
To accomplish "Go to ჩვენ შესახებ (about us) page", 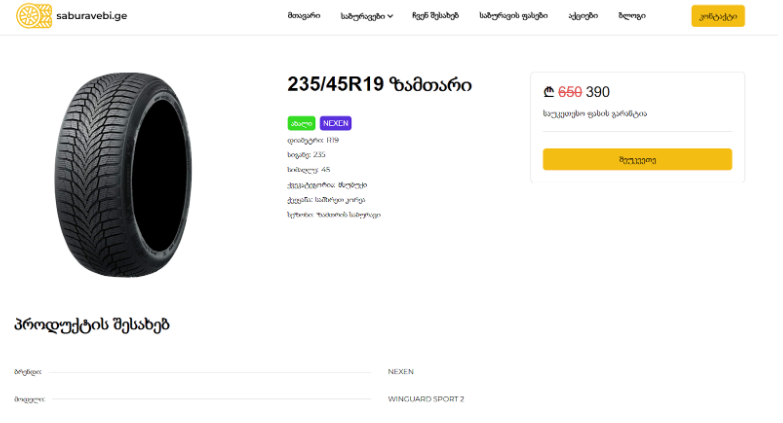I will tap(435, 16).
